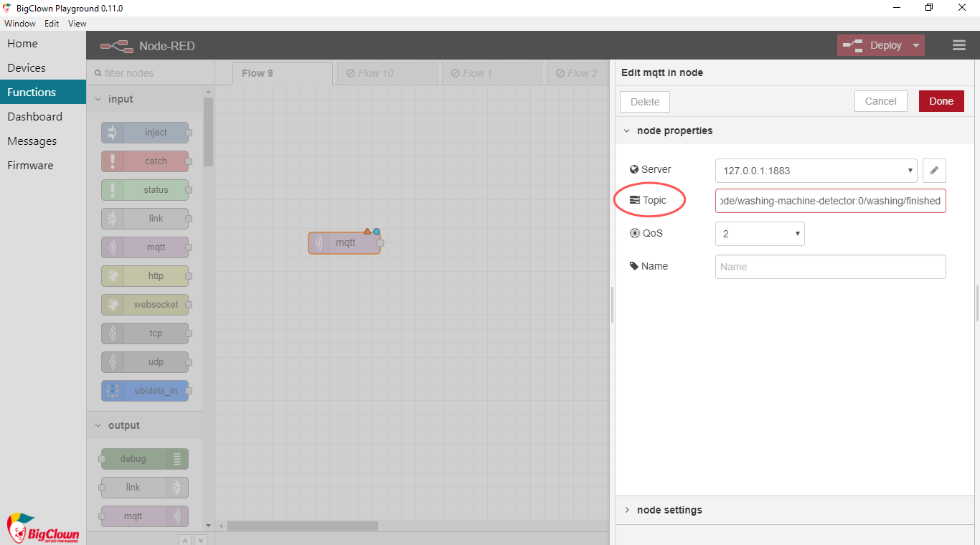Open the Dashboard page

43,117
